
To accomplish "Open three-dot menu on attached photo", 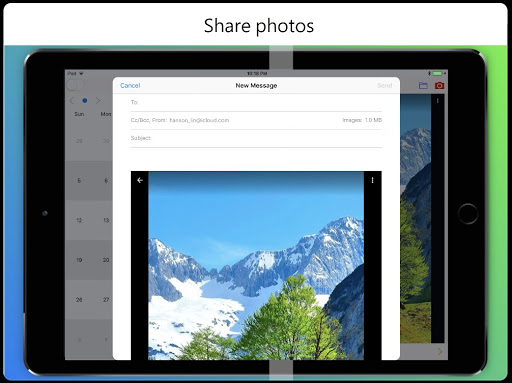I will pos(372,180).
